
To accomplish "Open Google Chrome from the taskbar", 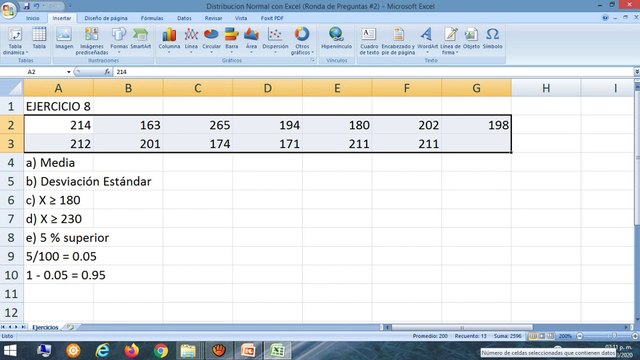I will (161, 351).
